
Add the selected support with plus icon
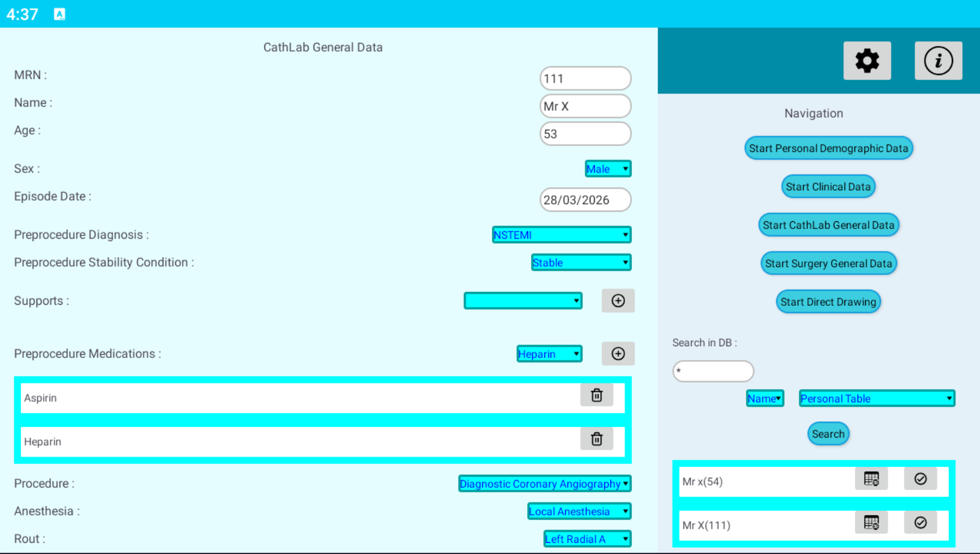618,301
